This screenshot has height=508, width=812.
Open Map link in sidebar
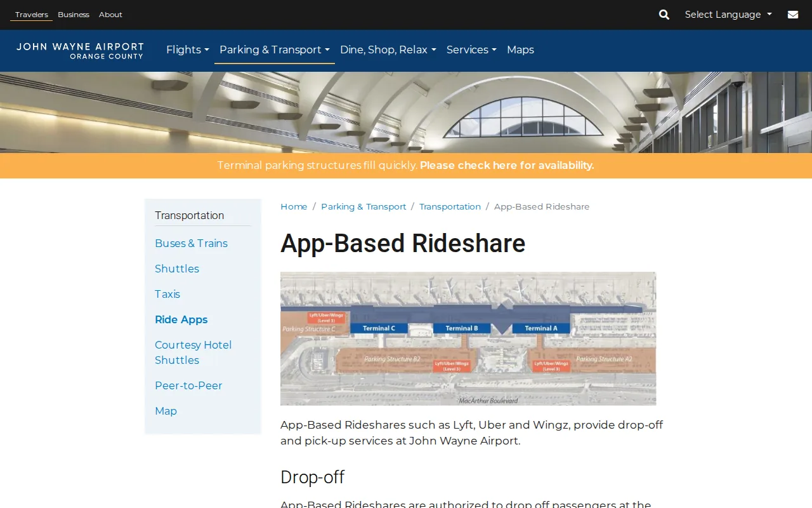[166, 411]
